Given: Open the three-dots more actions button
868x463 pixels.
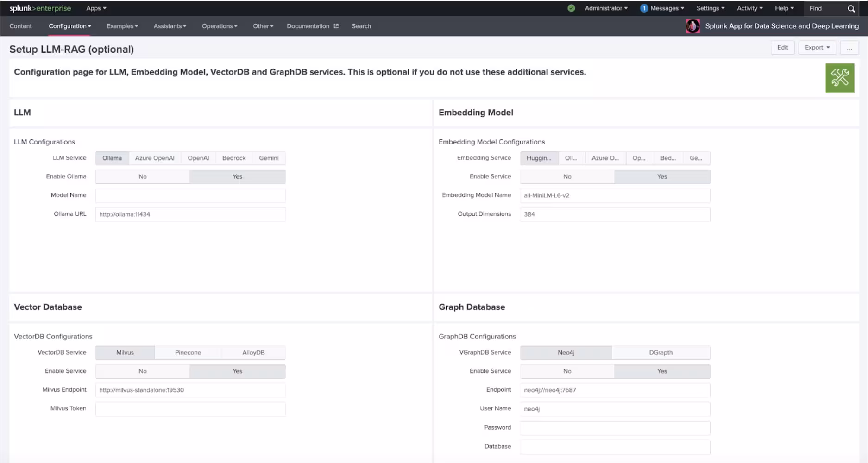Looking at the screenshot, I should point(849,48).
